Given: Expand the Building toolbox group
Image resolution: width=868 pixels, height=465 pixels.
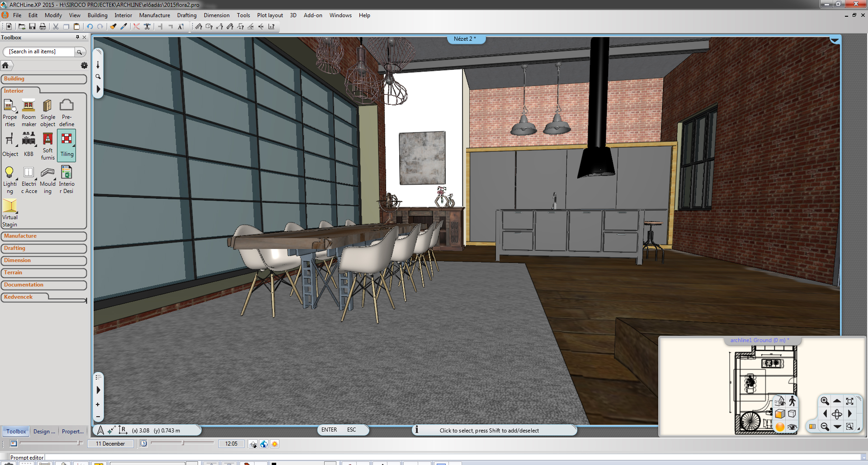Looking at the screenshot, I should 44,79.
